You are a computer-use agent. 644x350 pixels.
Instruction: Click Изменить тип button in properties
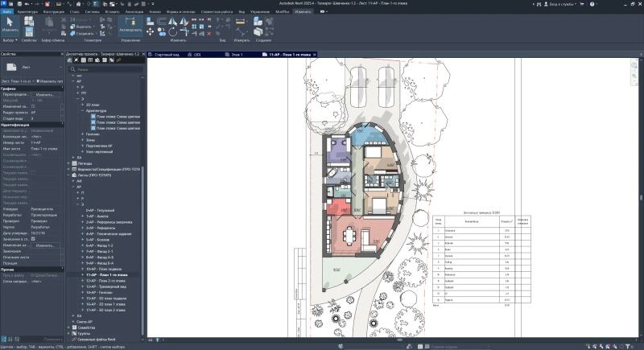[x=48, y=81]
